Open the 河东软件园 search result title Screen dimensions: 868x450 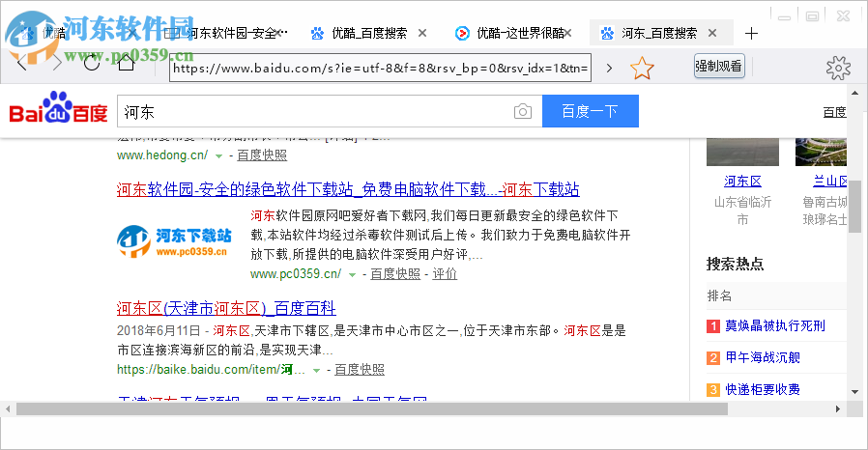coord(348,189)
